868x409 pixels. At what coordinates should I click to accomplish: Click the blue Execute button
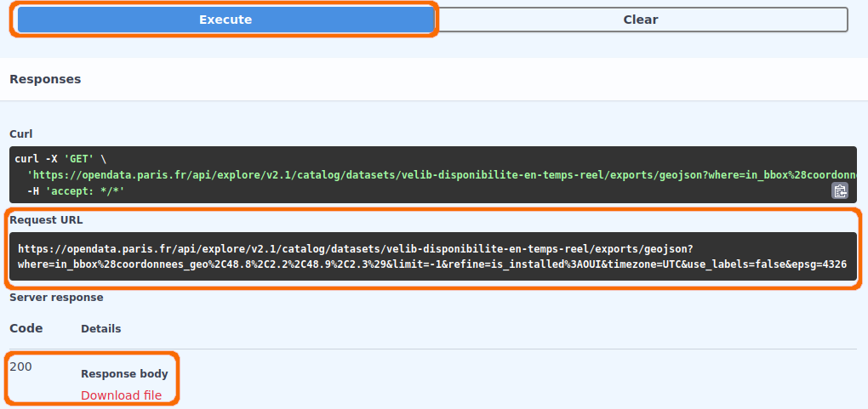(x=226, y=20)
